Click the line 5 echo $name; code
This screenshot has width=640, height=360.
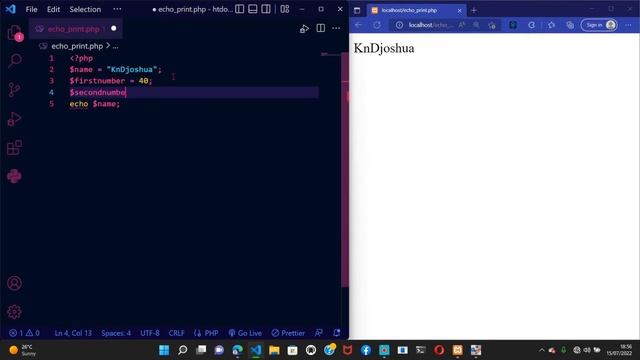95,104
